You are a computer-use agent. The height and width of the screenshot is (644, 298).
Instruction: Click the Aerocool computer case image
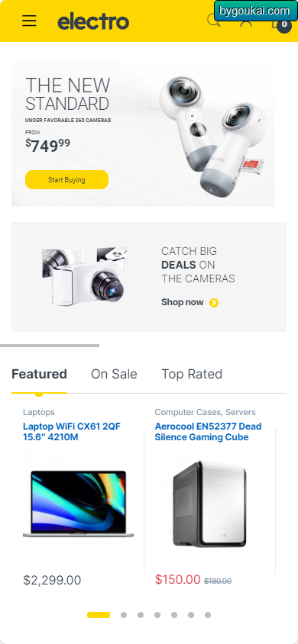(209, 504)
